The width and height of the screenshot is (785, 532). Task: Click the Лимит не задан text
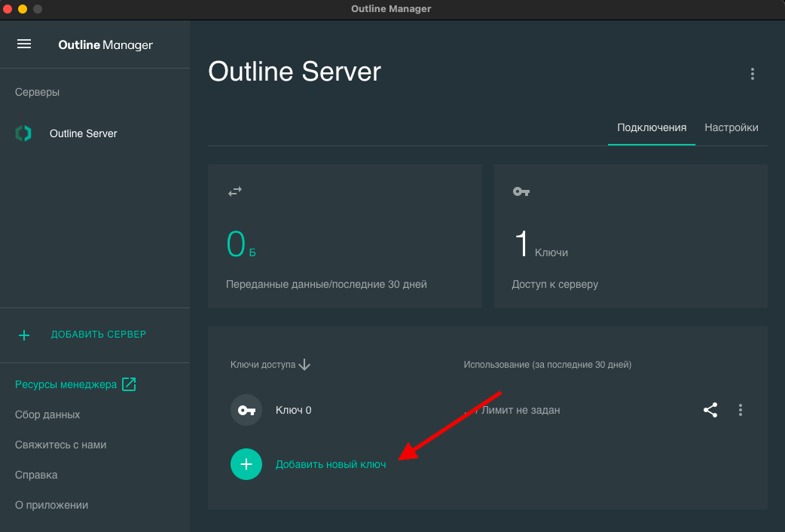521,410
